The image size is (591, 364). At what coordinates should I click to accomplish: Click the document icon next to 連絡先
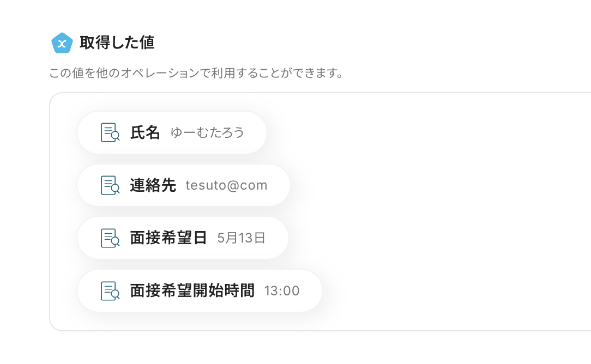coord(110,185)
